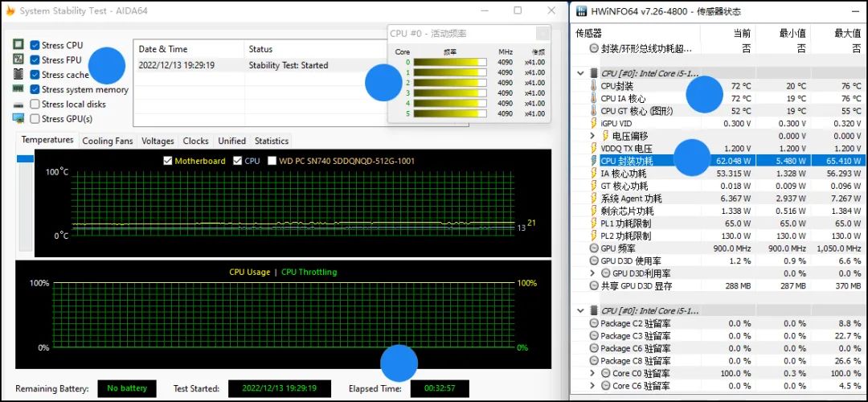Click the Date & Time column header
Image resolution: width=868 pixels, height=402 pixels.
[163, 49]
